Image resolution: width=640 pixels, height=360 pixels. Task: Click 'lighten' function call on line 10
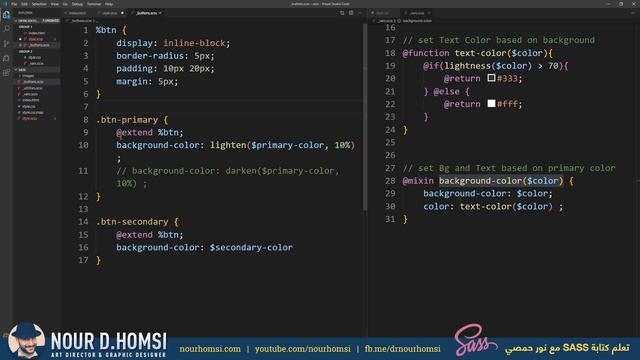coord(228,145)
